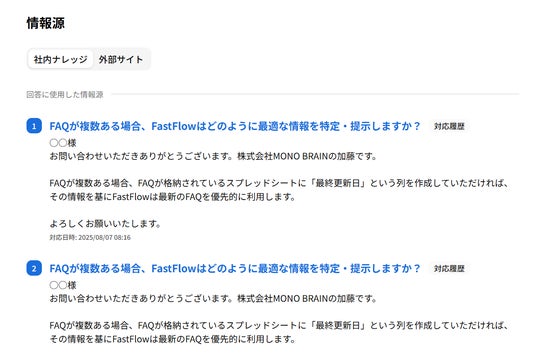Open the second FAQが複数ある場合 title link
Image resolution: width=536 pixels, height=362 pixels.
tap(234, 268)
